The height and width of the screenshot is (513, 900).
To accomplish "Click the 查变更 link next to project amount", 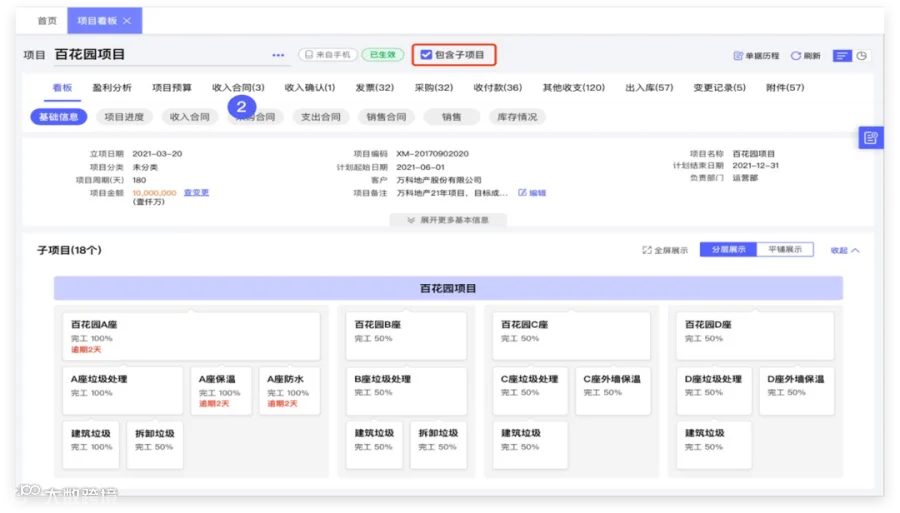I will click(x=196, y=193).
